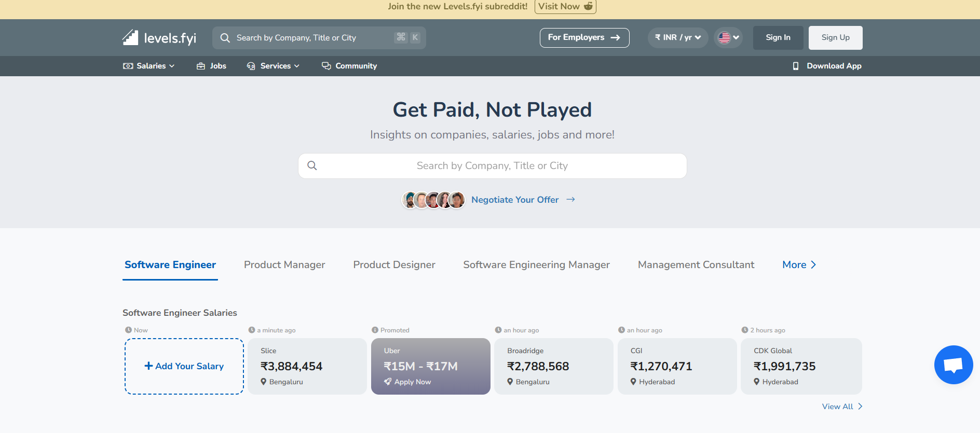Open the Jobs page
This screenshot has height=433, width=980.
(211, 66)
